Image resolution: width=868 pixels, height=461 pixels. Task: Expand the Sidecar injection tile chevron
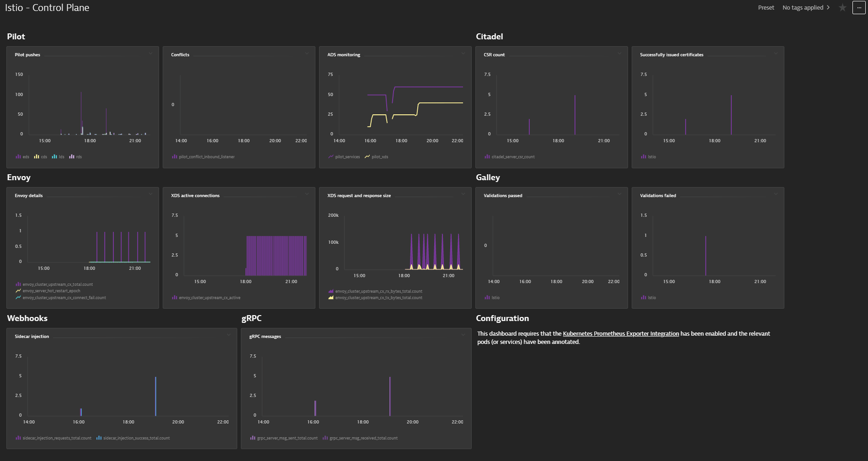[x=229, y=335]
